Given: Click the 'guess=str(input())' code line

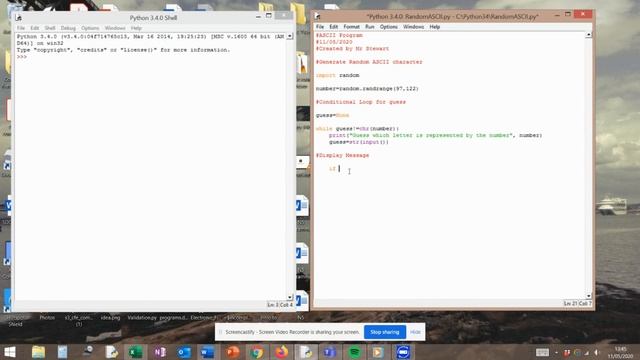Looking at the screenshot, I should click(x=359, y=142).
